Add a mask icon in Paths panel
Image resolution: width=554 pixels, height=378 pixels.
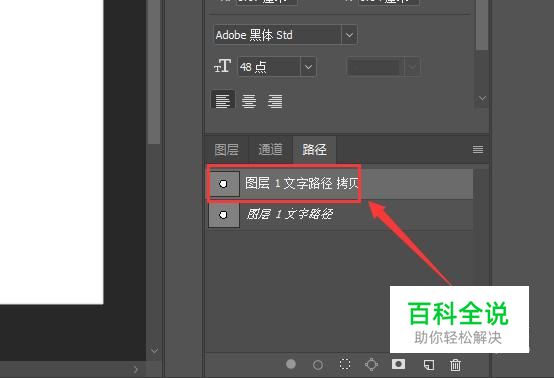(x=398, y=364)
